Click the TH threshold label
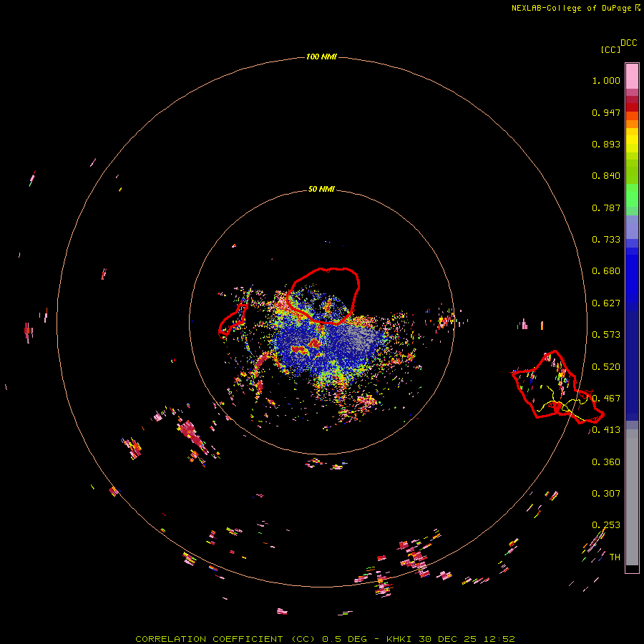Image resolution: width=644 pixels, height=644 pixels. tap(615, 557)
